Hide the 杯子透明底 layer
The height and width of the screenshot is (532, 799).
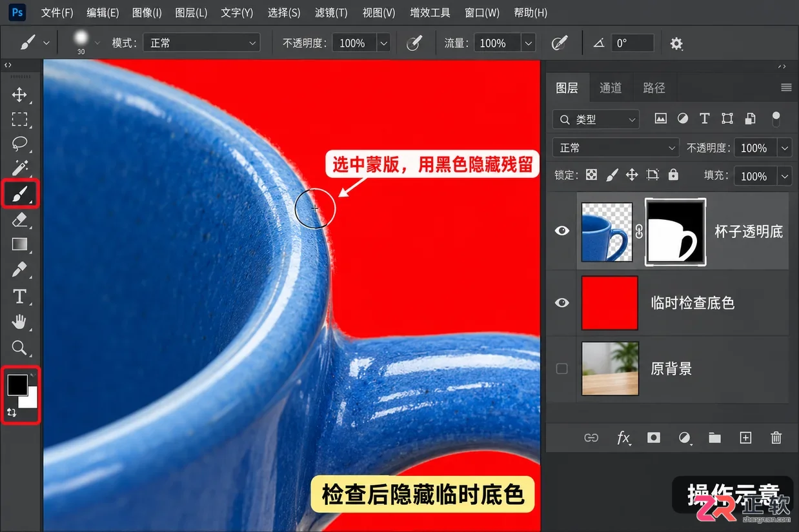click(x=562, y=231)
